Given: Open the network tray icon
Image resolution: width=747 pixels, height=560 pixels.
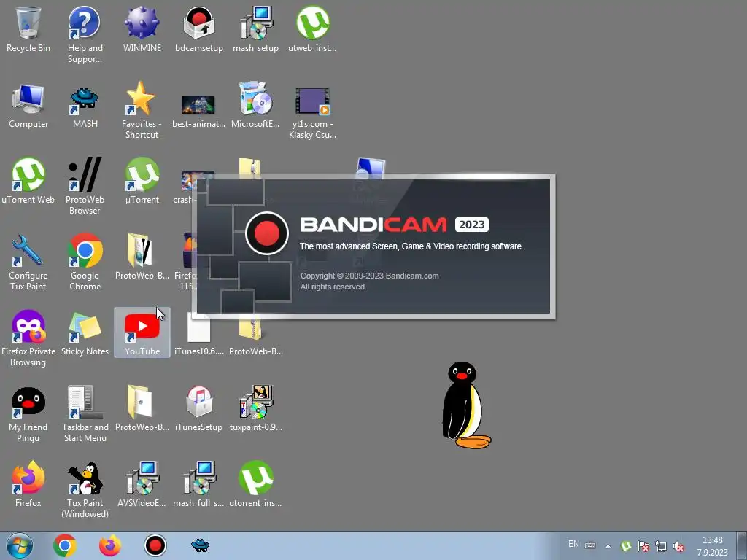Looking at the screenshot, I should (661, 546).
